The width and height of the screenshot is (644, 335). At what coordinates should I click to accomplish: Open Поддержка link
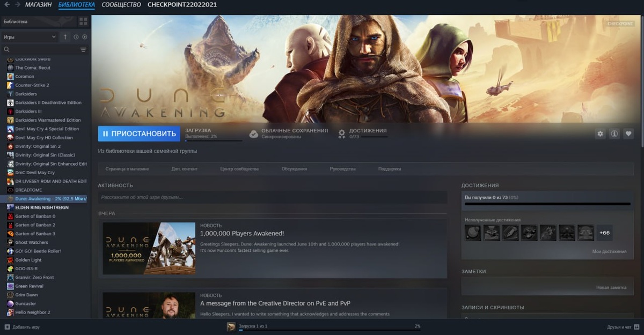pyautogui.click(x=390, y=169)
